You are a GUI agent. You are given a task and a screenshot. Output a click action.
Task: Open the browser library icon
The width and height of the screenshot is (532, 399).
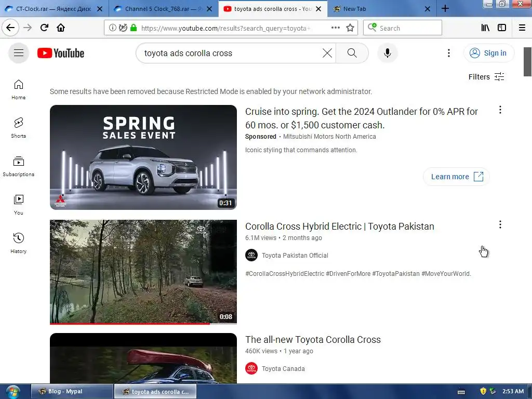pos(486,28)
